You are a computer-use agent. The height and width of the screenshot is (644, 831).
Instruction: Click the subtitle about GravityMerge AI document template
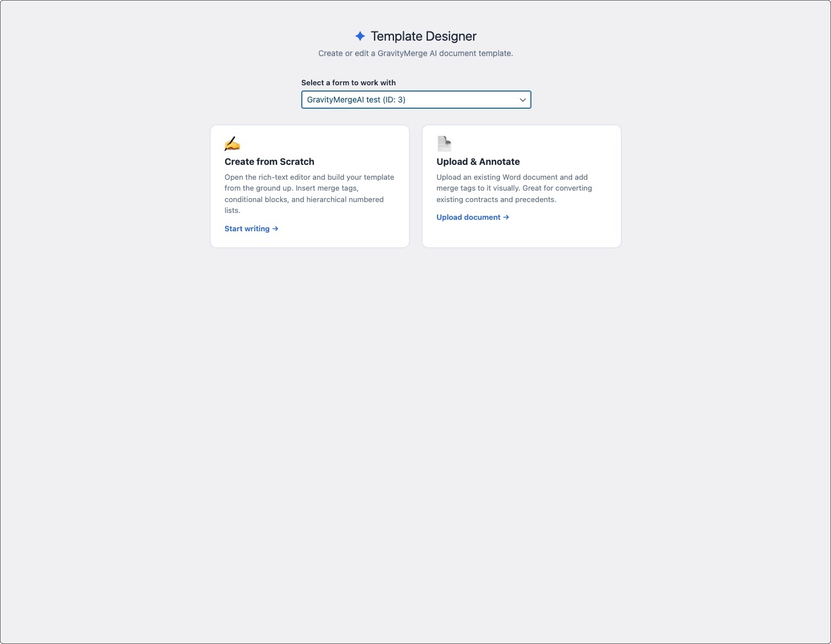[x=415, y=53]
